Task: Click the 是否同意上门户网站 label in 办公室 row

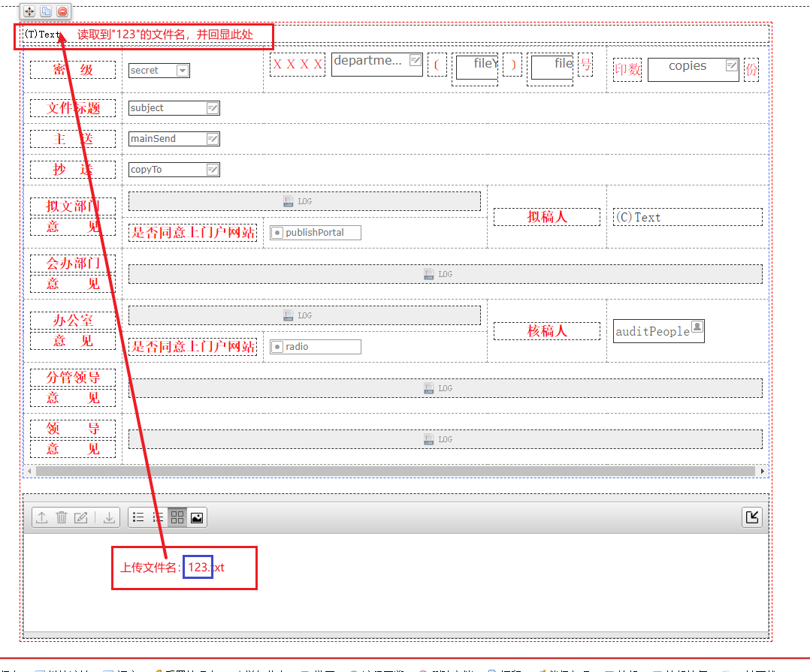Action: pyautogui.click(x=192, y=347)
